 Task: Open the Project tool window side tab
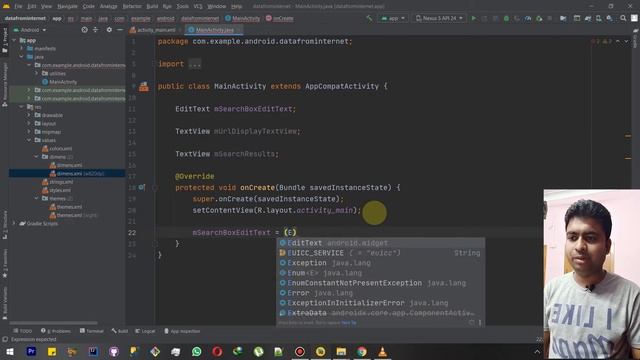pos(5,41)
